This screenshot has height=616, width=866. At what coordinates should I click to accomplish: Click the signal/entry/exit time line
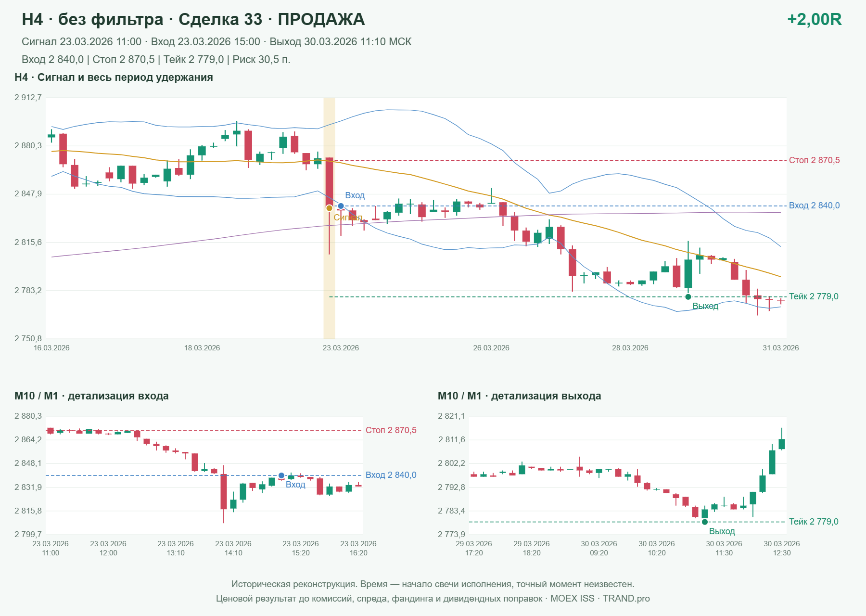[x=216, y=42]
